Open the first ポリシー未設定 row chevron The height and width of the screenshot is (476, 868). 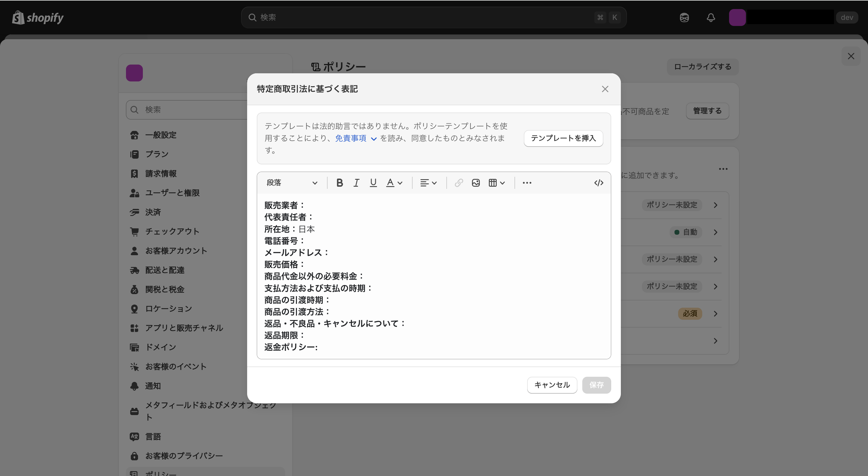pos(715,205)
